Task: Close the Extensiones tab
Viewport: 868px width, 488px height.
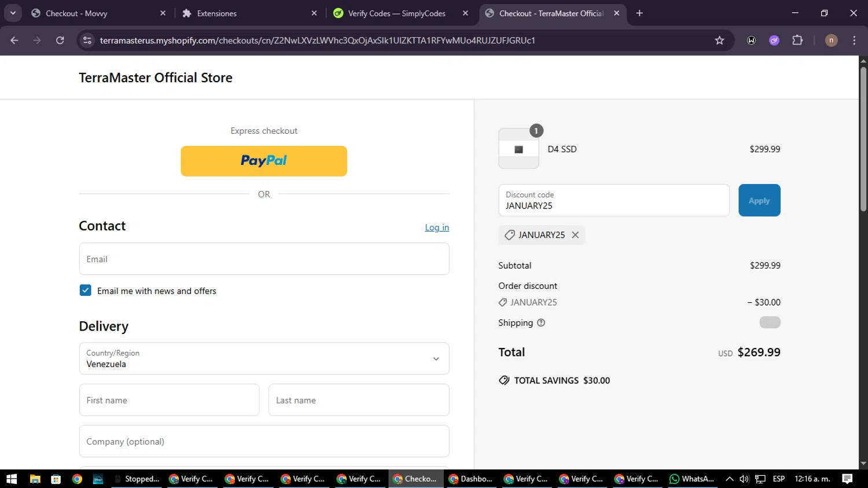Action: [x=314, y=13]
